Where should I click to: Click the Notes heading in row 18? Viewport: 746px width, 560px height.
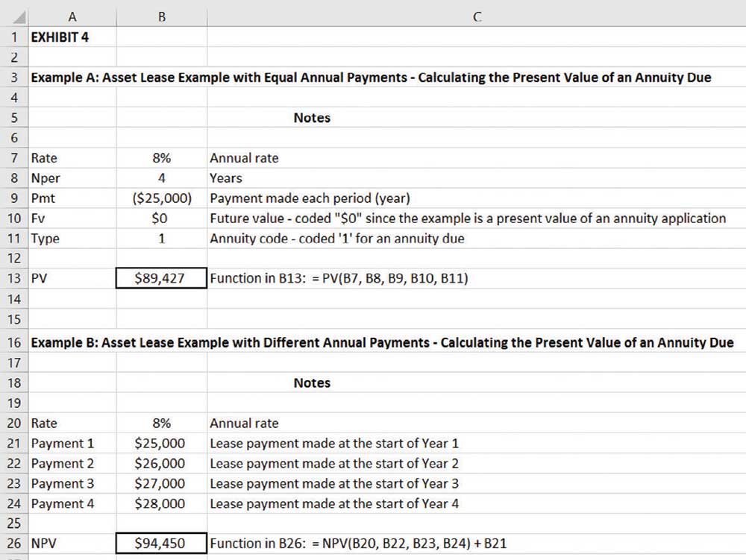coord(312,383)
